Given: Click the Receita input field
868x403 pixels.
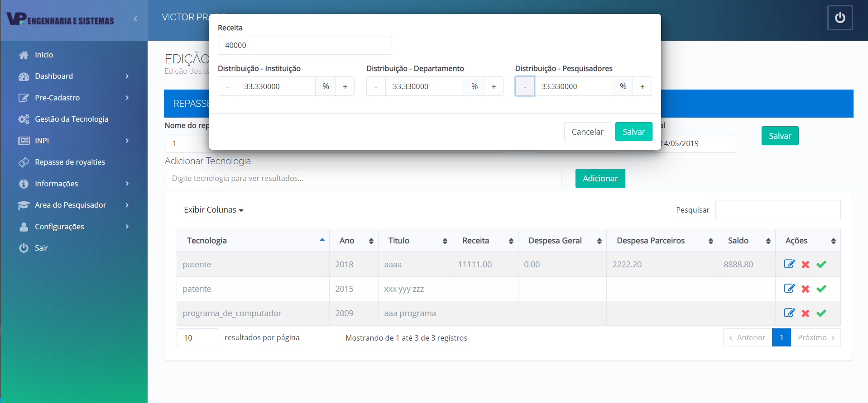Looking at the screenshot, I should point(305,45).
